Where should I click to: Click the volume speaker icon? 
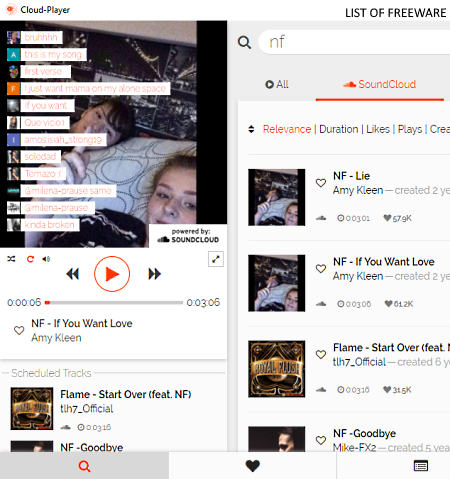pos(46,259)
